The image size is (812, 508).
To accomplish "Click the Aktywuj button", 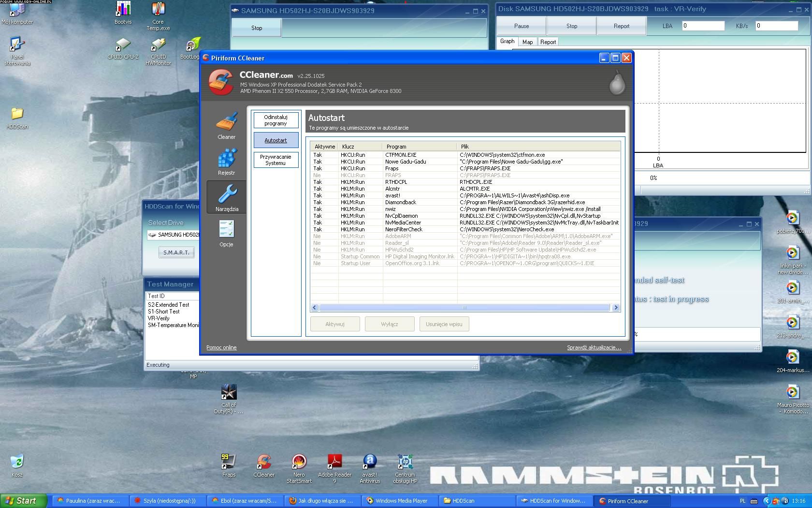I will point(334,324).
